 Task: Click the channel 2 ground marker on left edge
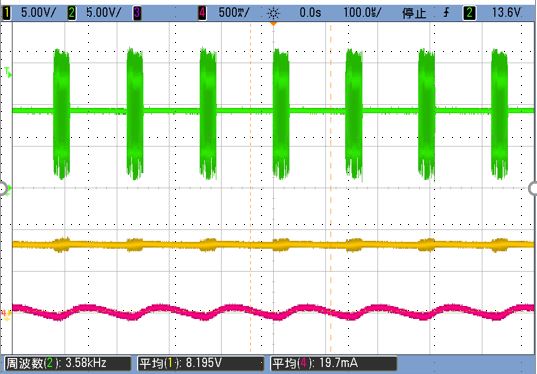9,188
